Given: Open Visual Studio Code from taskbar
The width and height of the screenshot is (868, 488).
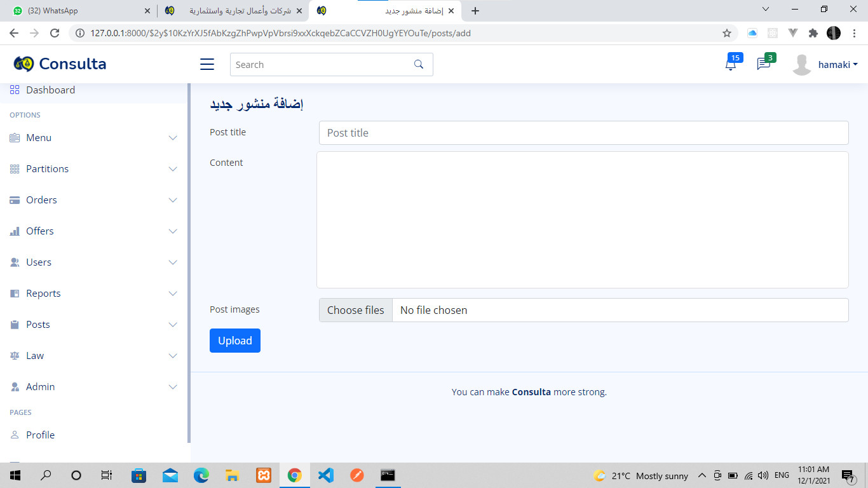Looking at the screenshot, I should 325,475.
